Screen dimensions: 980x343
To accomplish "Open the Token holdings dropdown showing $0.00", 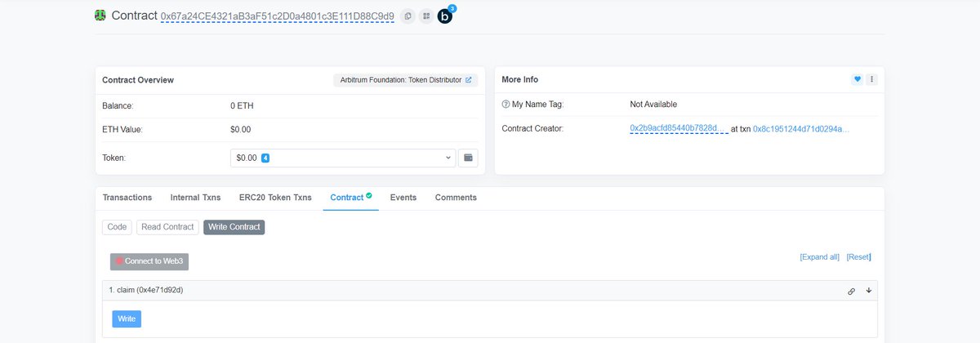I will click(x=343, y=158).
